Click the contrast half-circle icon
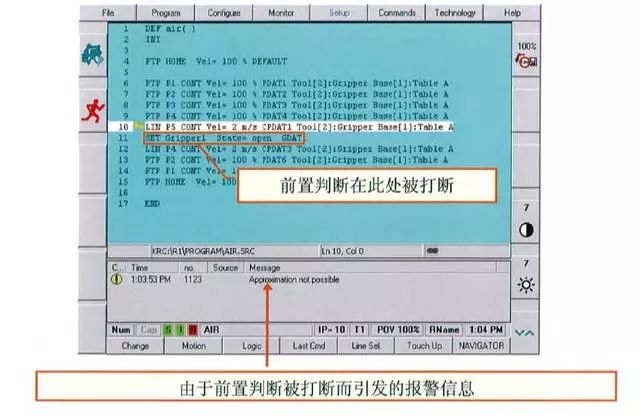Viewport: 640px width, 416px height. point(526,230)
